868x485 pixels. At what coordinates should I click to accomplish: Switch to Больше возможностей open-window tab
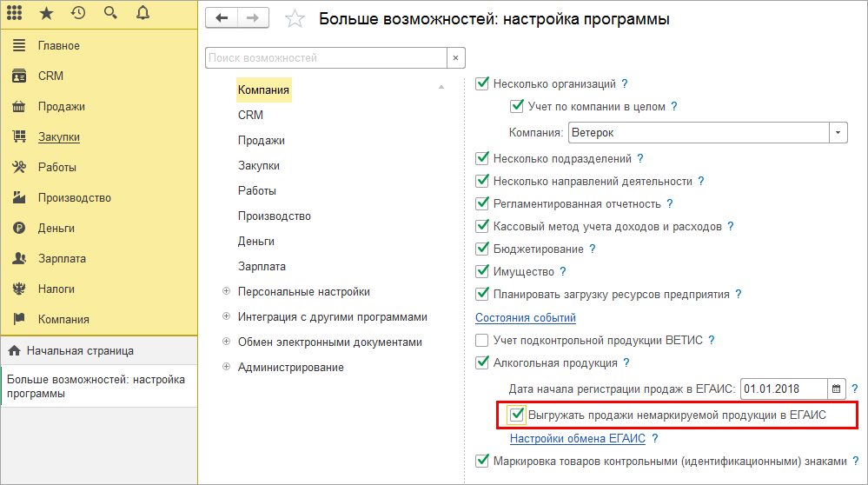(x=99, y=387)
